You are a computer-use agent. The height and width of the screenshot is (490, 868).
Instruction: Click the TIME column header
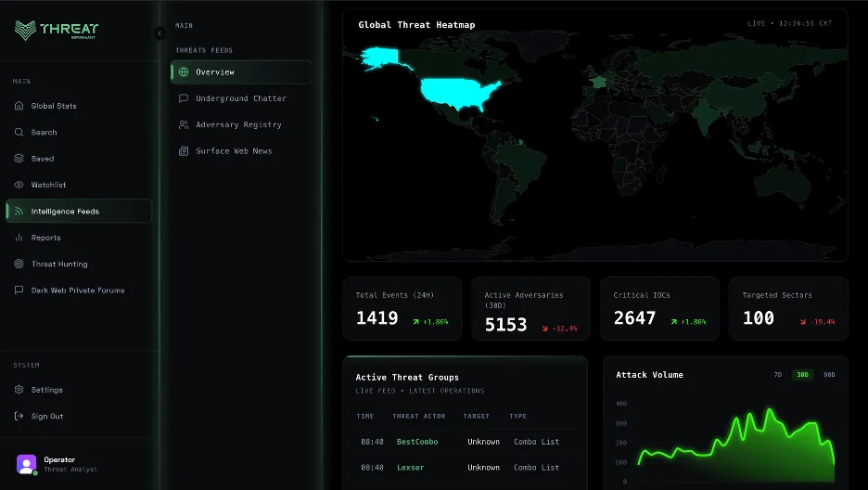point(364,416)
